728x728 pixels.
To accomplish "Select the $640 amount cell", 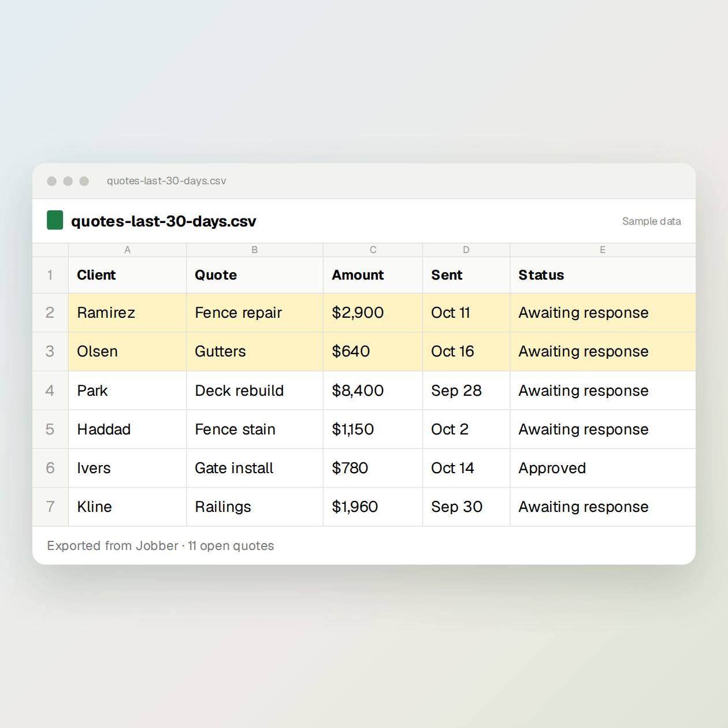I will click(373, 351).
